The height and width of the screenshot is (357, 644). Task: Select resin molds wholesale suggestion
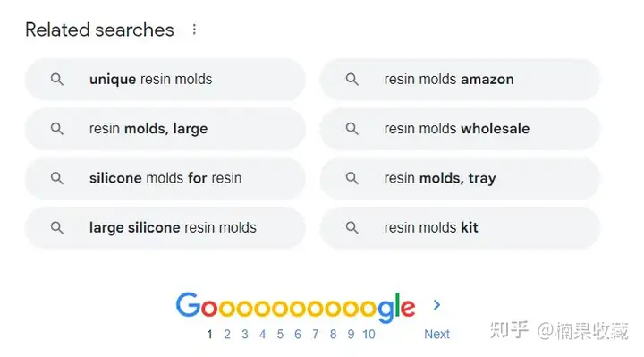[x=460, y=129]
